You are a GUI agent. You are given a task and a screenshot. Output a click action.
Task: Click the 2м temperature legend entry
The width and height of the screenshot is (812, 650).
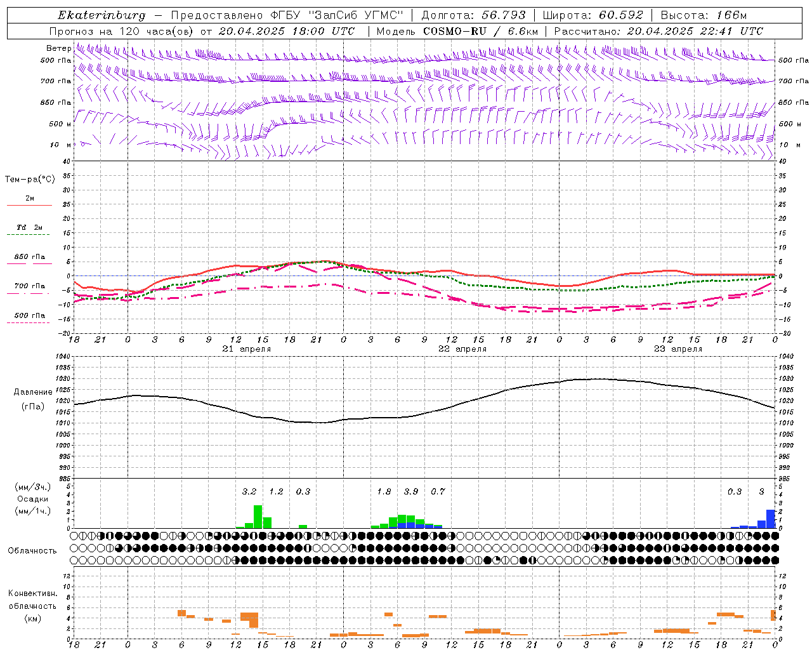coord(30,198)
